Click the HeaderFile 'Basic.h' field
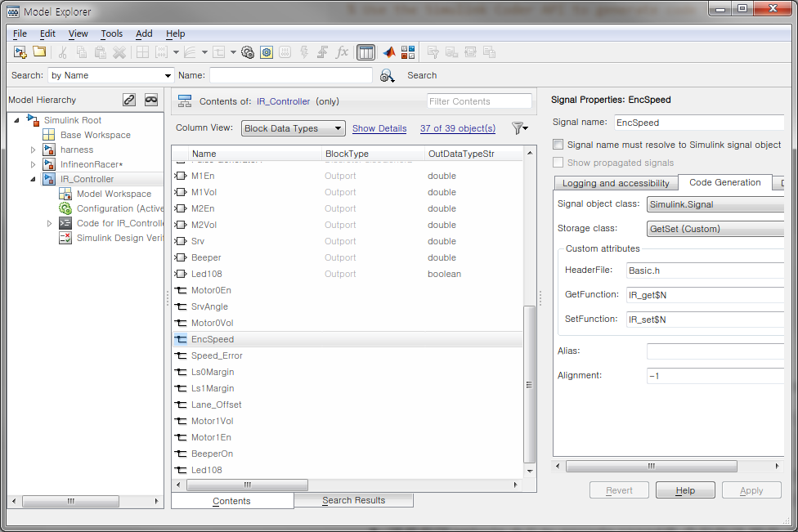 click(x=705, y=270)
